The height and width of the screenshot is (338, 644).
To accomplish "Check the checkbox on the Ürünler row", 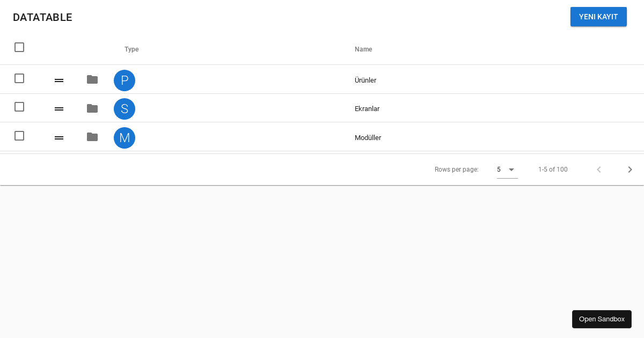I will 19,78.
